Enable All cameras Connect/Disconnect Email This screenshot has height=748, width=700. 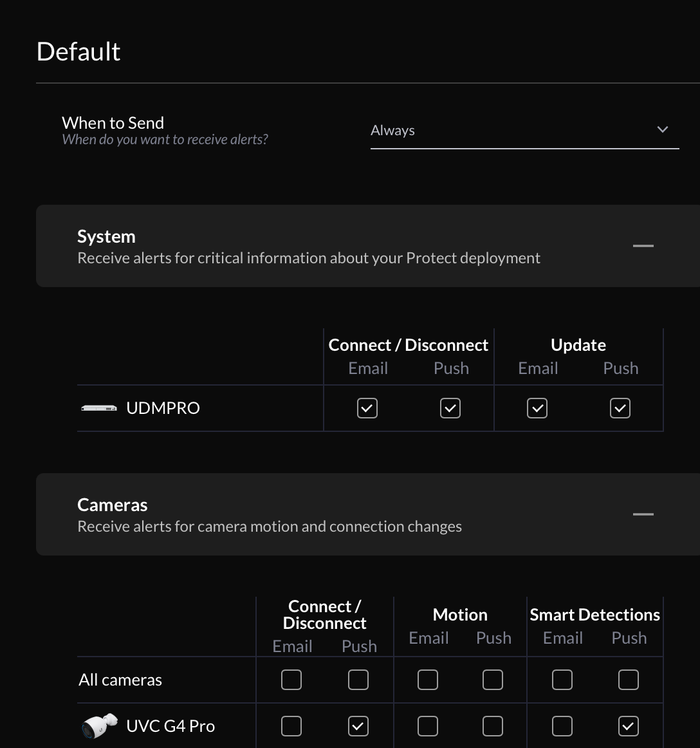tap(291, 679)
